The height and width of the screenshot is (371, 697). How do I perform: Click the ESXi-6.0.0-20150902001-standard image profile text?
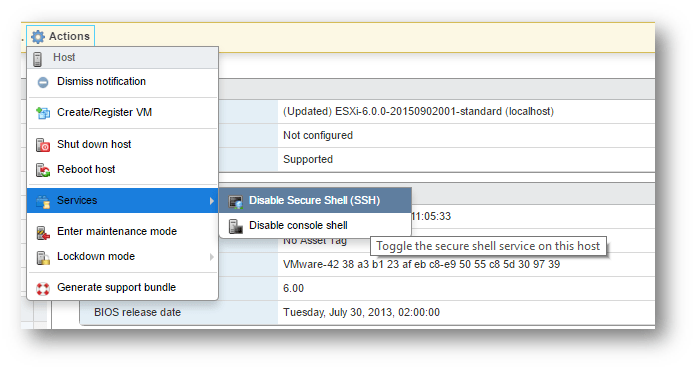click(418, 112)
